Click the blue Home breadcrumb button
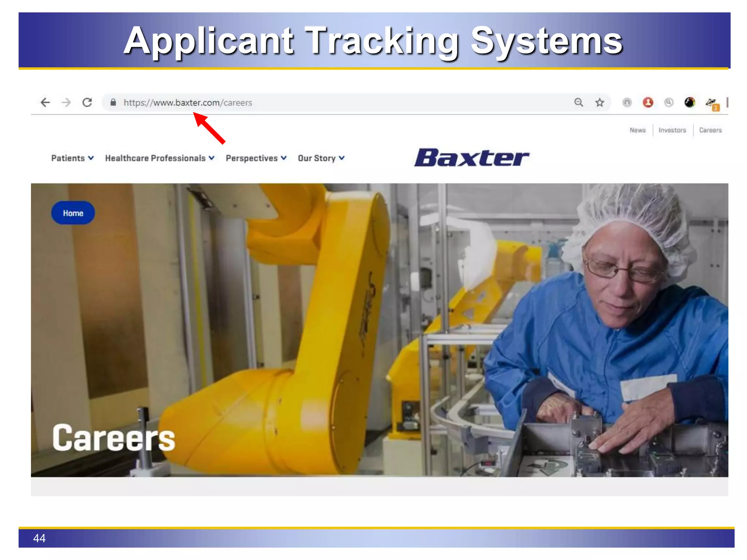Screen dimensions: 747x560 [x=73, y=213]
